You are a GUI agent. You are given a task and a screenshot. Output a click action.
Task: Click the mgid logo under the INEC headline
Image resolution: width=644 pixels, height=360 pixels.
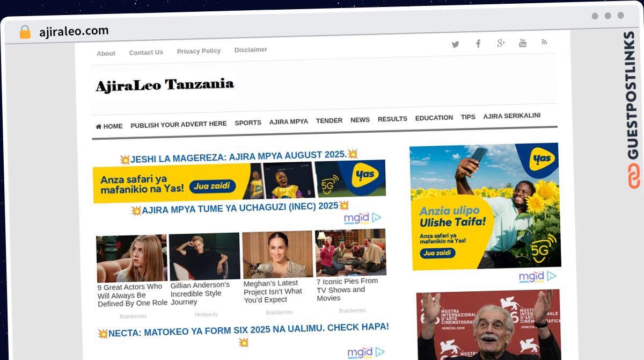pos(362,218)
